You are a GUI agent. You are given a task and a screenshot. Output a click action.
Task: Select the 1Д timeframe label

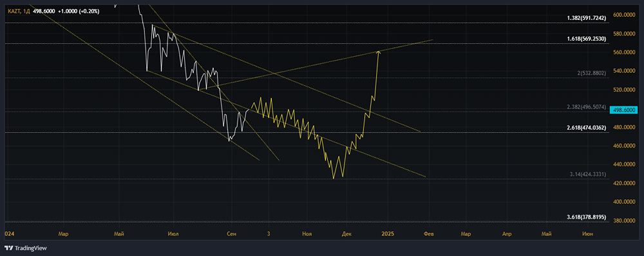coord(26,11)
